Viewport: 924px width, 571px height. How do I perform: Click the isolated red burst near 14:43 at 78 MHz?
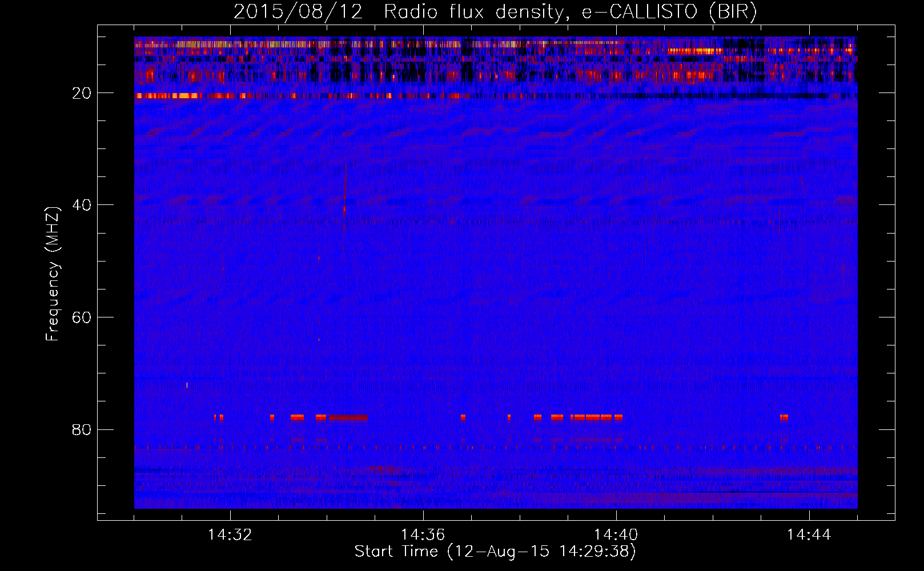[784, 417]
